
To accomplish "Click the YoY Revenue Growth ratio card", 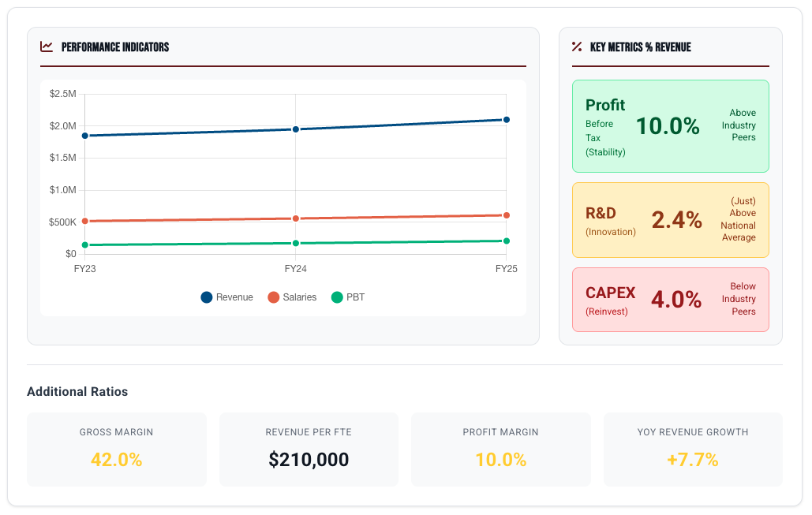I will coord(693,447).
